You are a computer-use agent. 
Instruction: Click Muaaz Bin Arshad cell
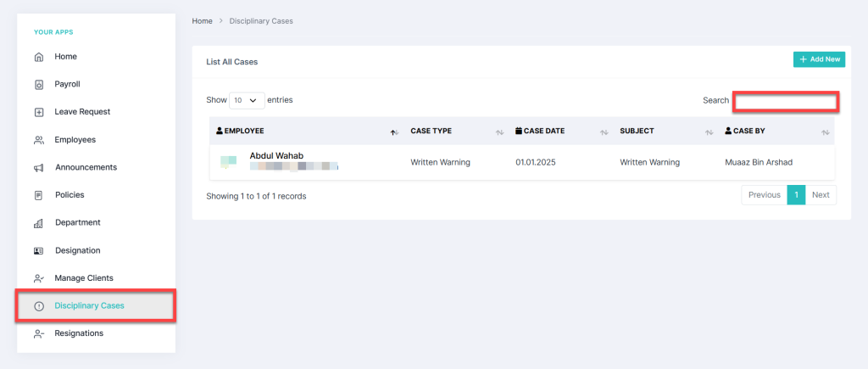pyautogui.click(x=759, y=162)
